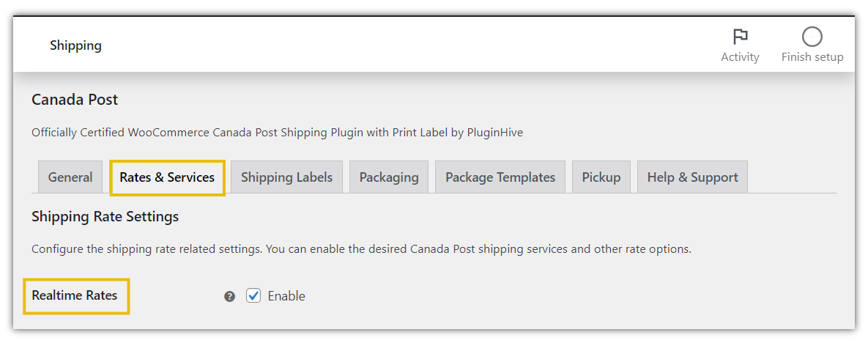Go to the Packaging tab

pyautogui.click(x=389, y=177)
